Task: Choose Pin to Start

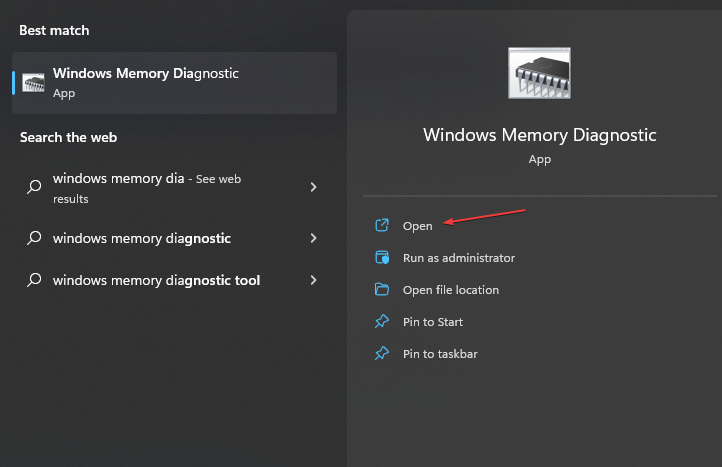Action: click(432, 322)
